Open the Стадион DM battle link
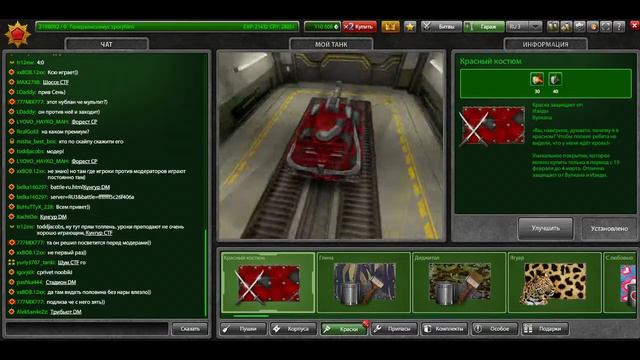This screenshot has width=640, height=360. [x=61, y=282]
